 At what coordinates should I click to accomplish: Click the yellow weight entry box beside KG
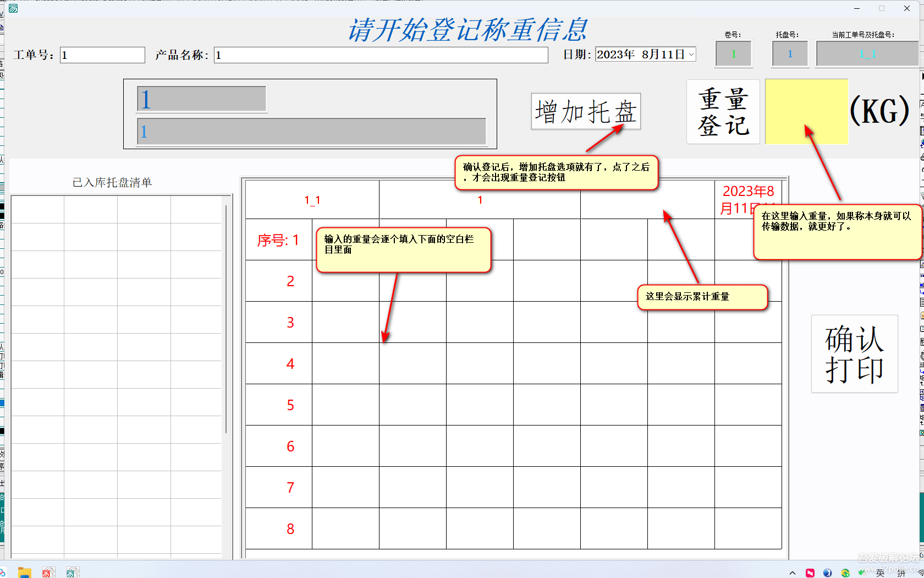coord(806,111)
